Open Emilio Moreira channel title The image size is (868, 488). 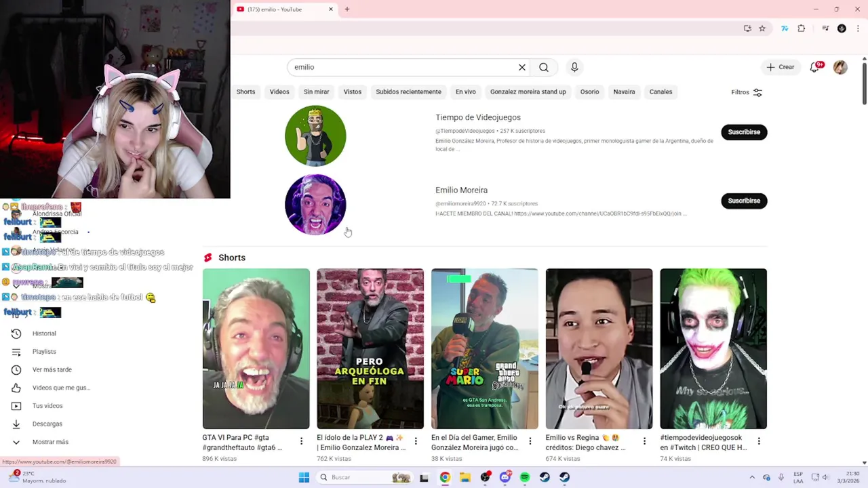[461, 190]
